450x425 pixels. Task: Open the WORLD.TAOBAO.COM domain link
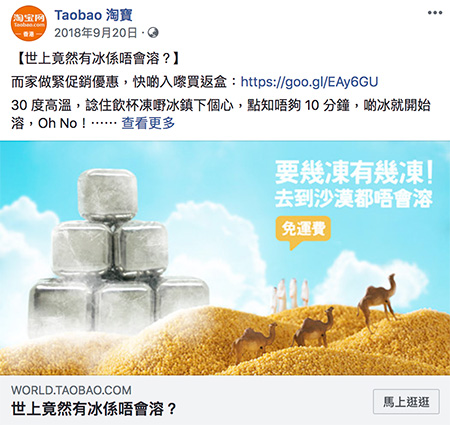(x=71, y=390)
